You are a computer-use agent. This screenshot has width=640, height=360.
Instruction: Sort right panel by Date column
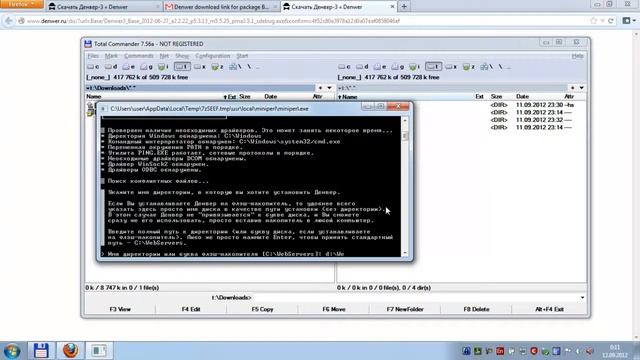coord(522,97)
